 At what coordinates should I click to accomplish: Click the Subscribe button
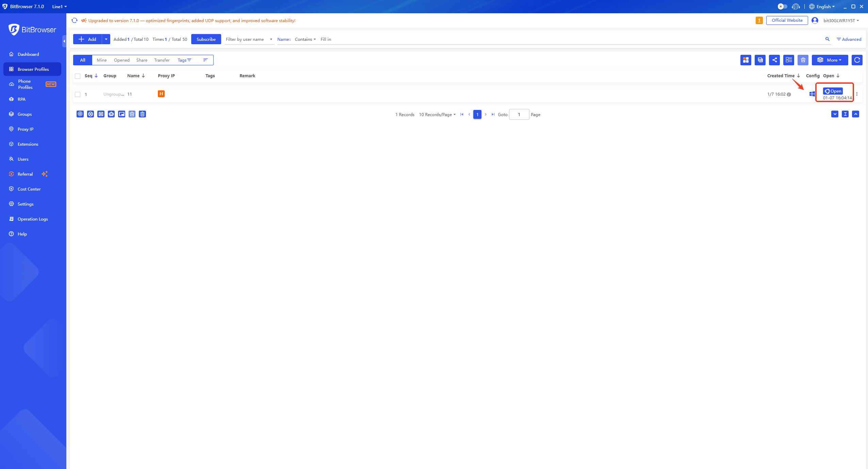click(206, 39)
